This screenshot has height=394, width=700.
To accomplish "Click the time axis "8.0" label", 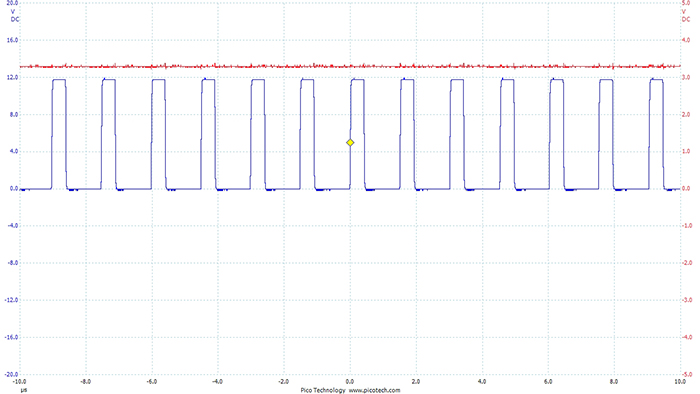I will (x=614, y=382).
